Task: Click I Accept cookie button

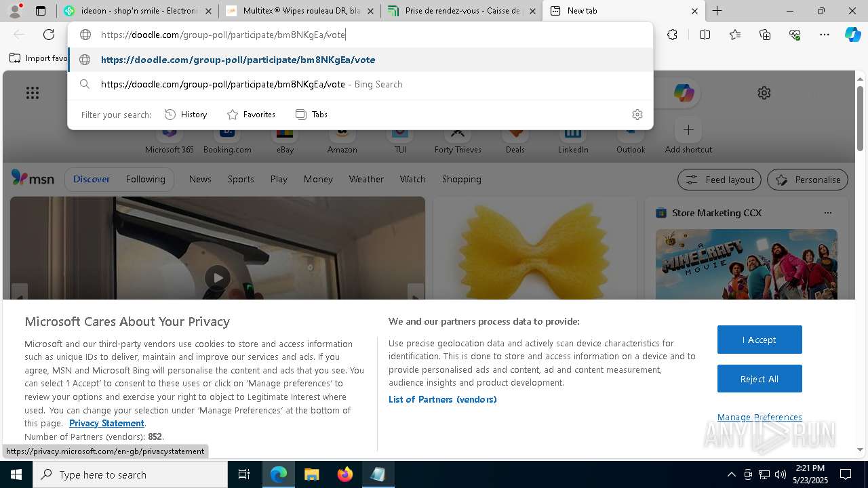Action: [x=759, y=340]
